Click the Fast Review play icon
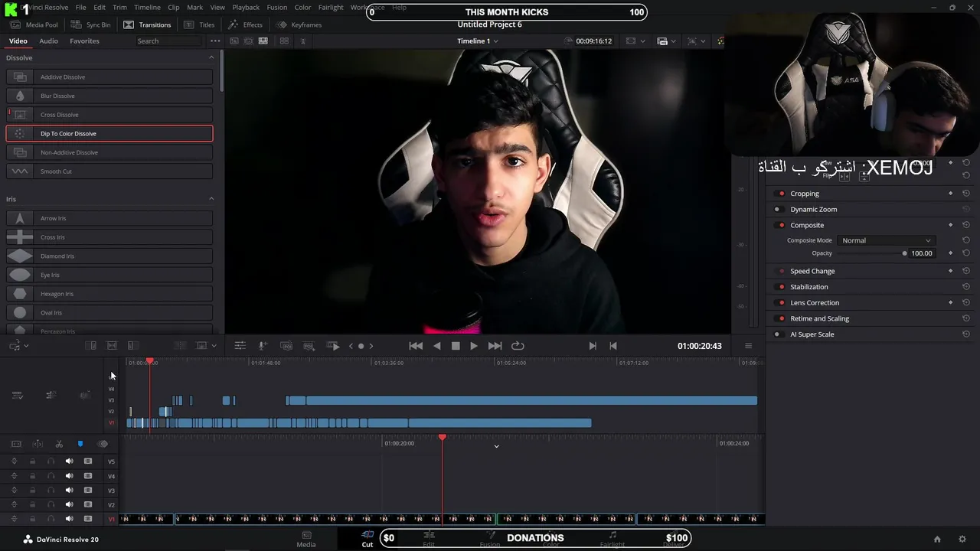This screenshot has width=980, height=551. pos(333,346)
